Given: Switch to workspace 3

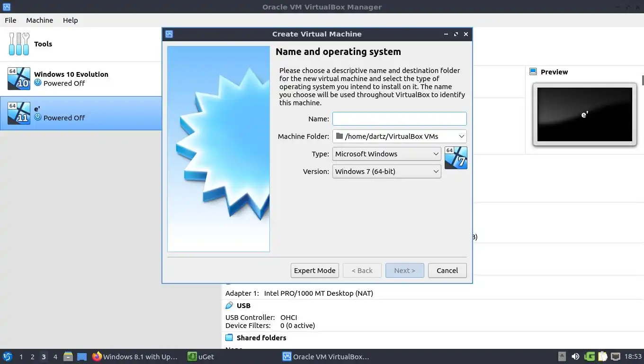Looking at the screenshot, I should (x=44, y=357).
